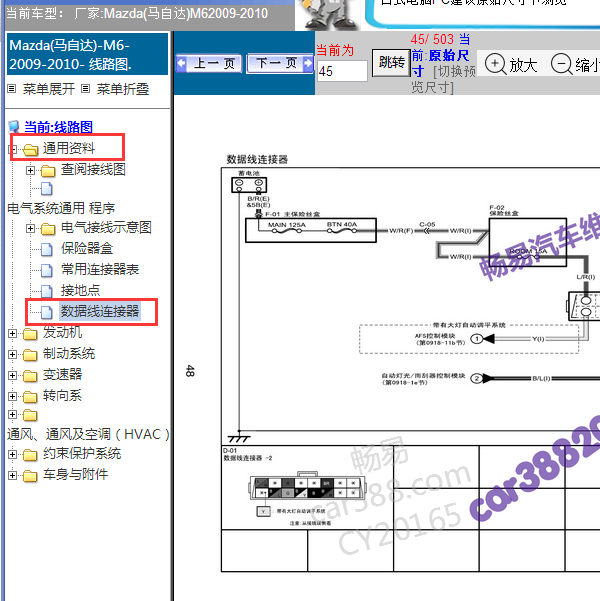Screen dimensions: 600x601
Task: Select the 数据线连接器 page
Action: (100, 311)
